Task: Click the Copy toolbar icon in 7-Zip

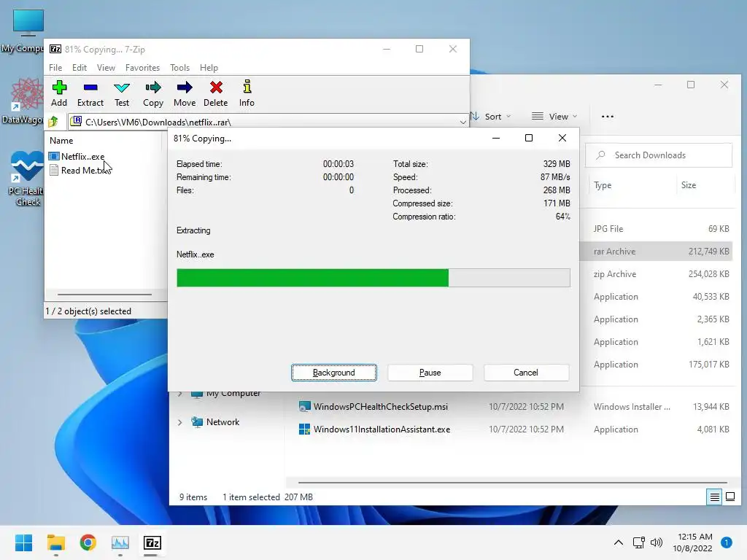Action: click(153, 93)
